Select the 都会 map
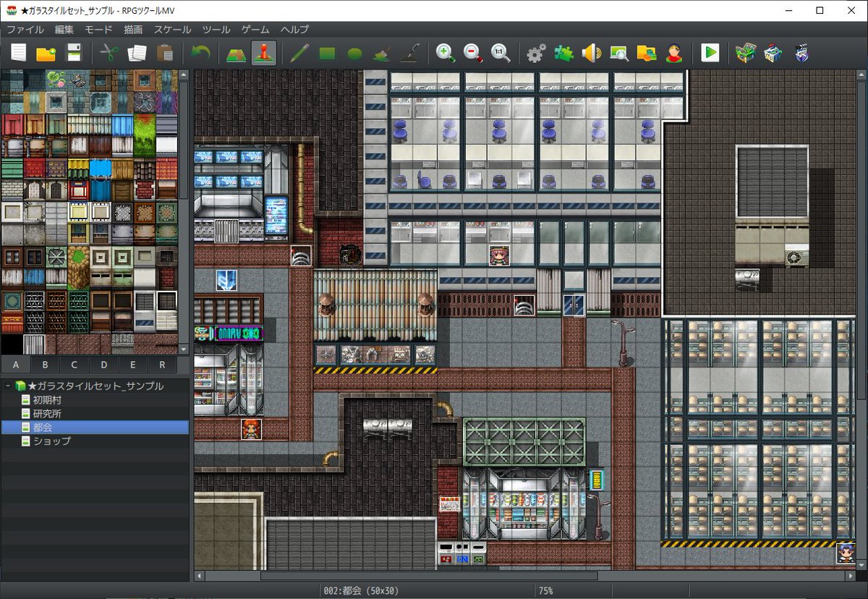This screenshot has height=599, width=868. click(94, 427)
